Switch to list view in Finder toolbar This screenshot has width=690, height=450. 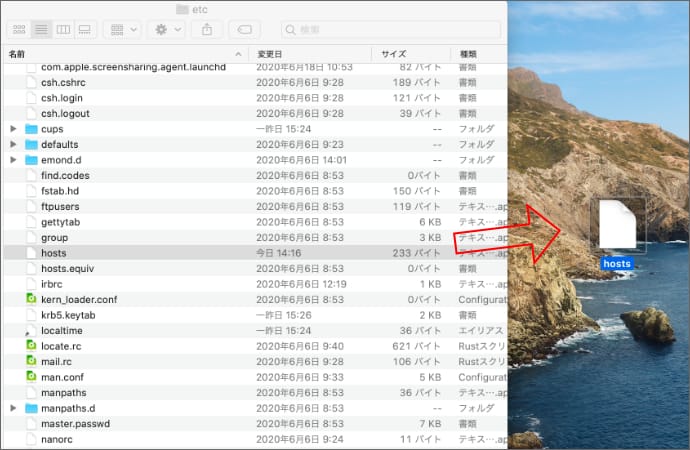pos(40,30)
